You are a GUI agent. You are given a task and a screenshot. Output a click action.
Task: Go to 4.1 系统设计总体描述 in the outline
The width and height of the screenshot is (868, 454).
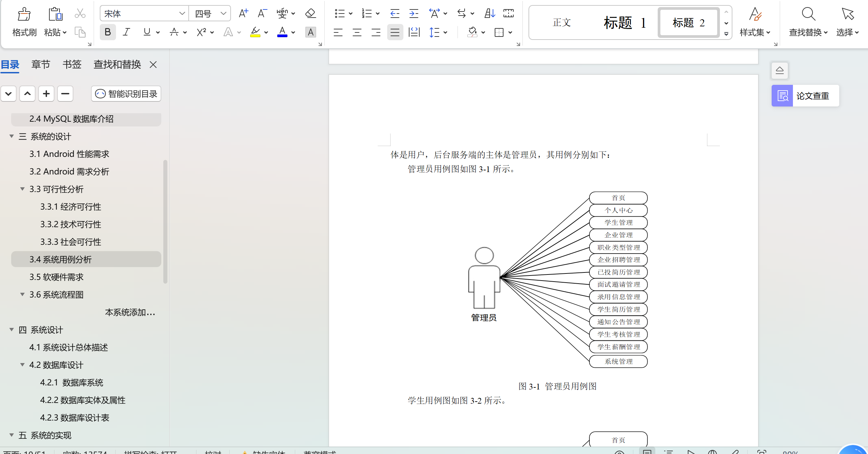click(x=68, y=347)
